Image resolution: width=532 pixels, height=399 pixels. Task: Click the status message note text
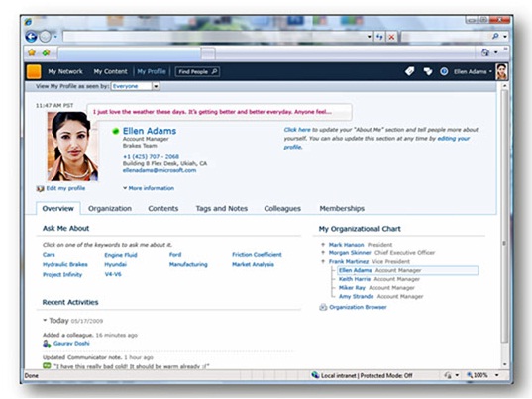click(x=212, y=112)
